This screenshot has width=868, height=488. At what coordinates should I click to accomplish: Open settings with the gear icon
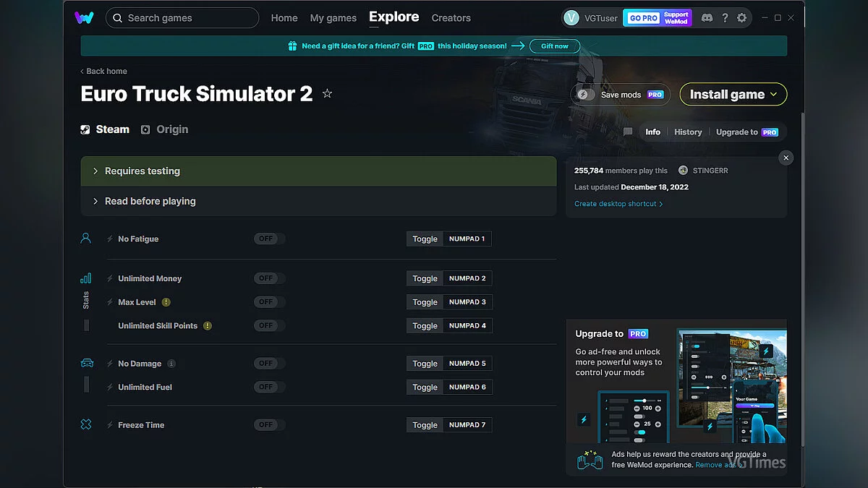coord(743,17)
